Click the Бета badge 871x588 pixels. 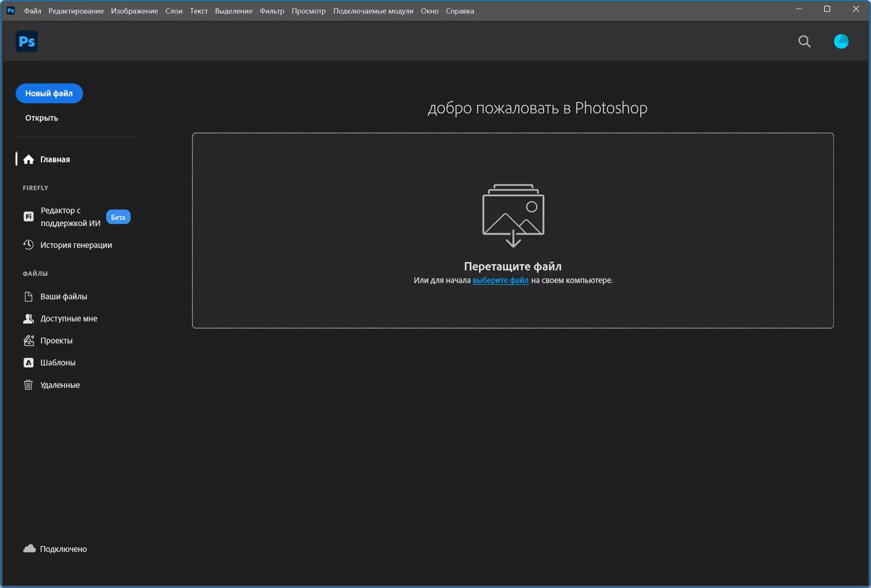coord(118,217)
